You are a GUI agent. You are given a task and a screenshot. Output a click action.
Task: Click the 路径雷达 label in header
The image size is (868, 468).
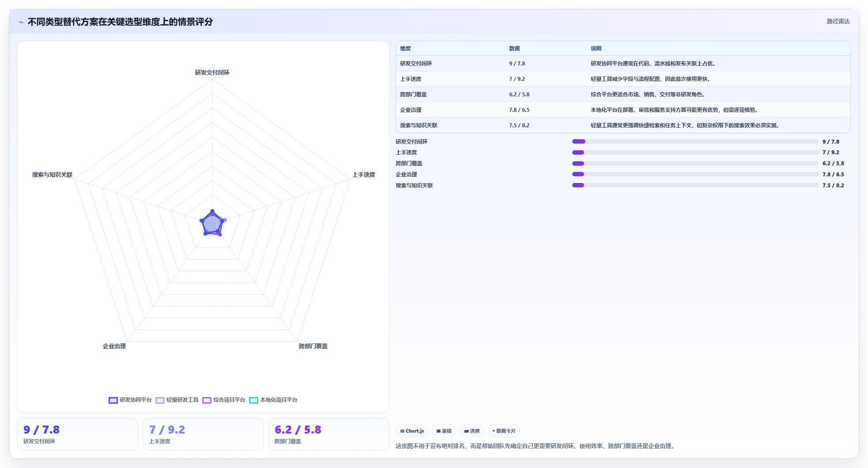(x=838, y=21)
